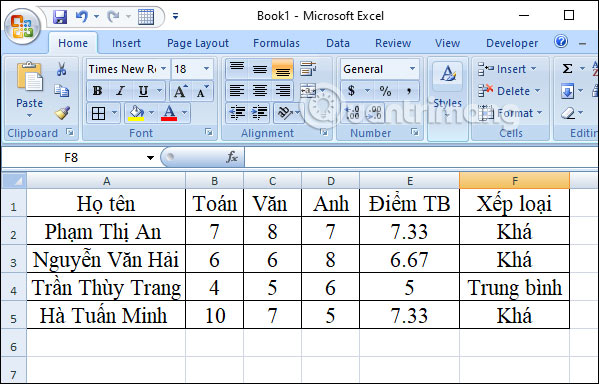Viewport: 599px width, 384px height.
Task: Click the Cut scissors icon
Action: coord(62,69)
